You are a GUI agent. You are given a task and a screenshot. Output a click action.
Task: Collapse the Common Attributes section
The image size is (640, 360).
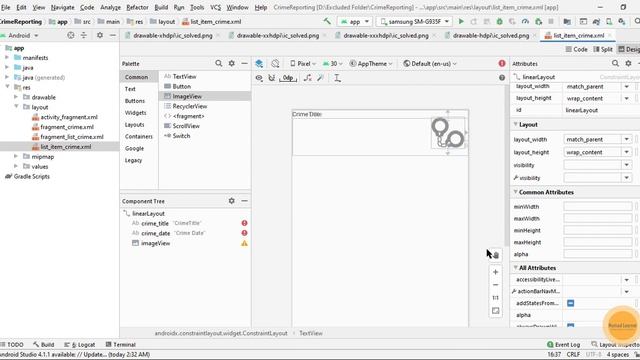[516, 192]
